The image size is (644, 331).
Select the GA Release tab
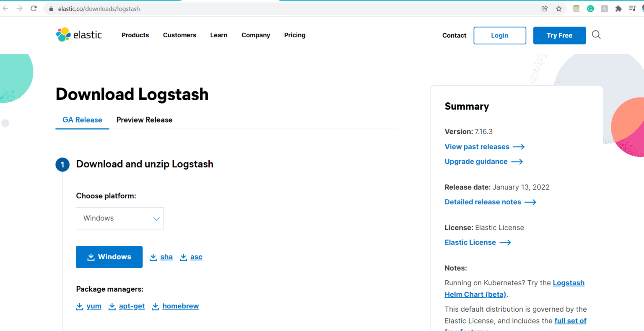pyautogui.click(x=82, y=120)
